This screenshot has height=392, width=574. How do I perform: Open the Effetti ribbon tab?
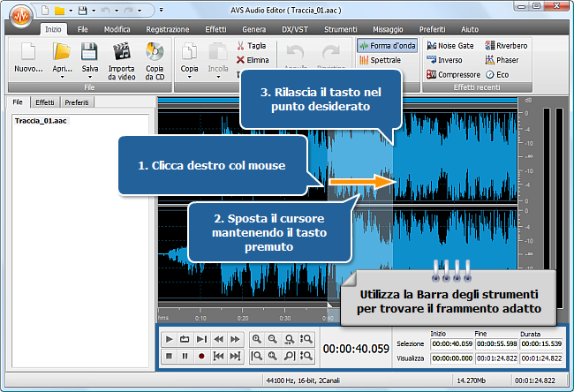pyautogui.click(x=216, y=29)
